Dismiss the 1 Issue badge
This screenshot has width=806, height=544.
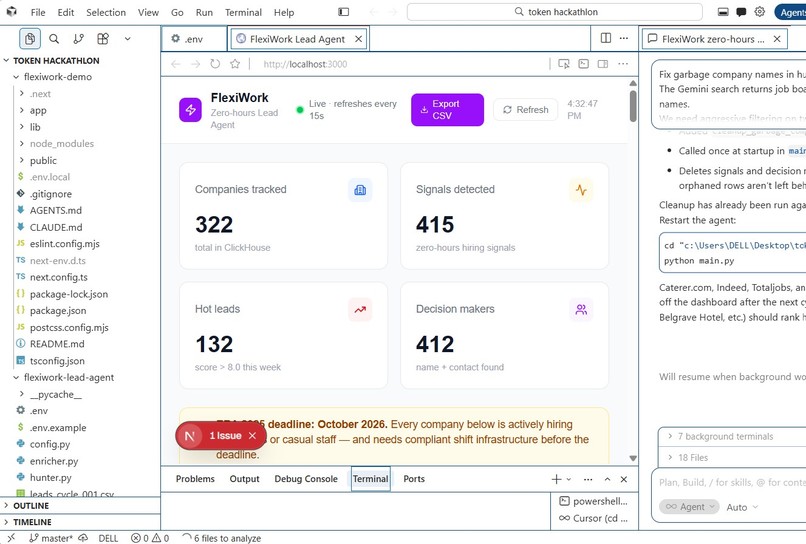(x=252, y=436)
